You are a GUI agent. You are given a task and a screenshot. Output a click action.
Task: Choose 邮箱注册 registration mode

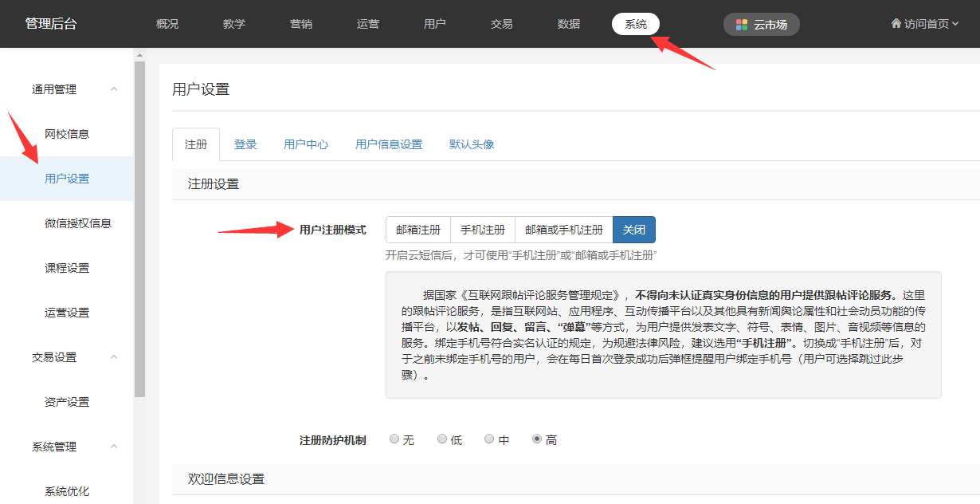tap(418, 230)
